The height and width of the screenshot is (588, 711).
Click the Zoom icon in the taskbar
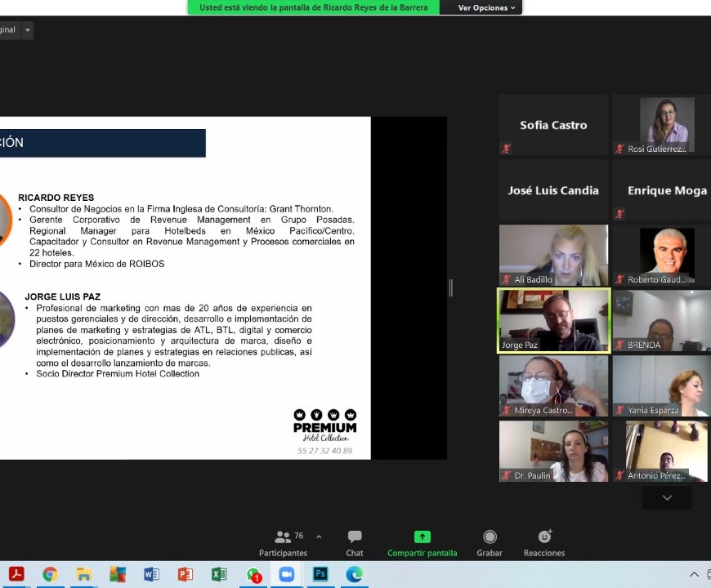pos(287,574)
